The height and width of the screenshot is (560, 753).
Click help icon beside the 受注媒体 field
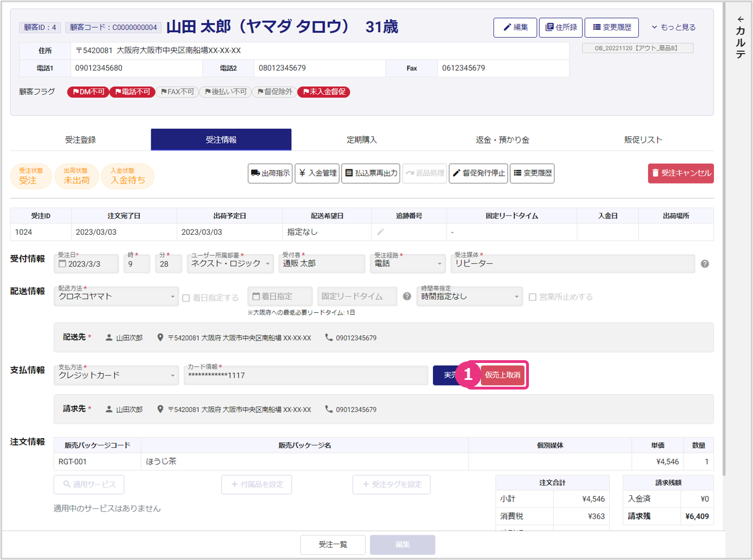704,264
